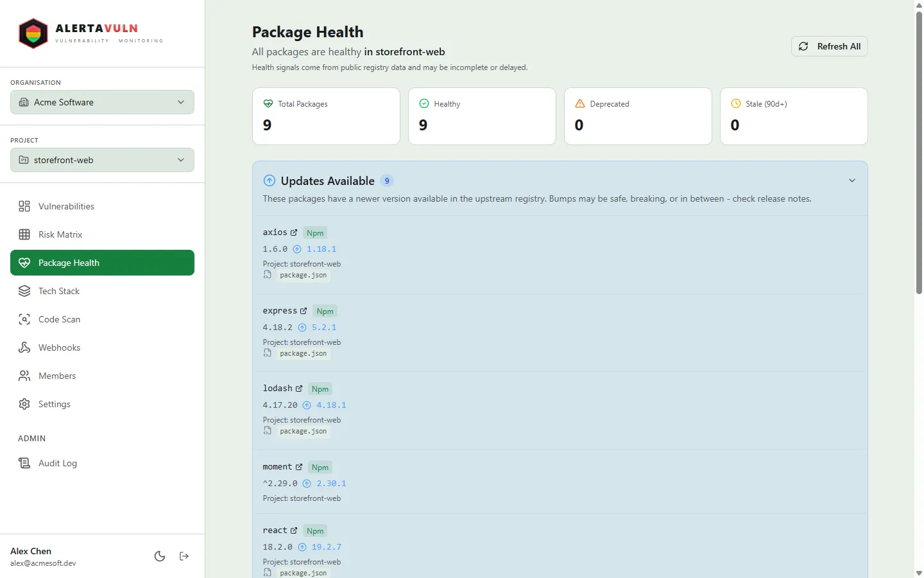Click the Stale (90d+) card

(x=794, y=116)
